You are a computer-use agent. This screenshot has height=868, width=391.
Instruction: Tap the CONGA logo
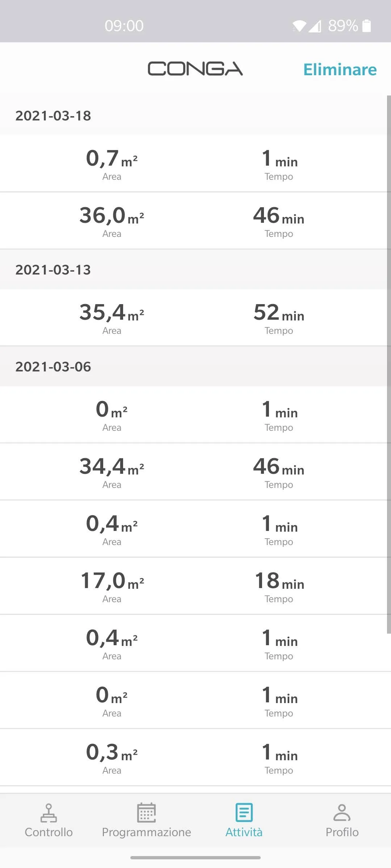(195, 69)
